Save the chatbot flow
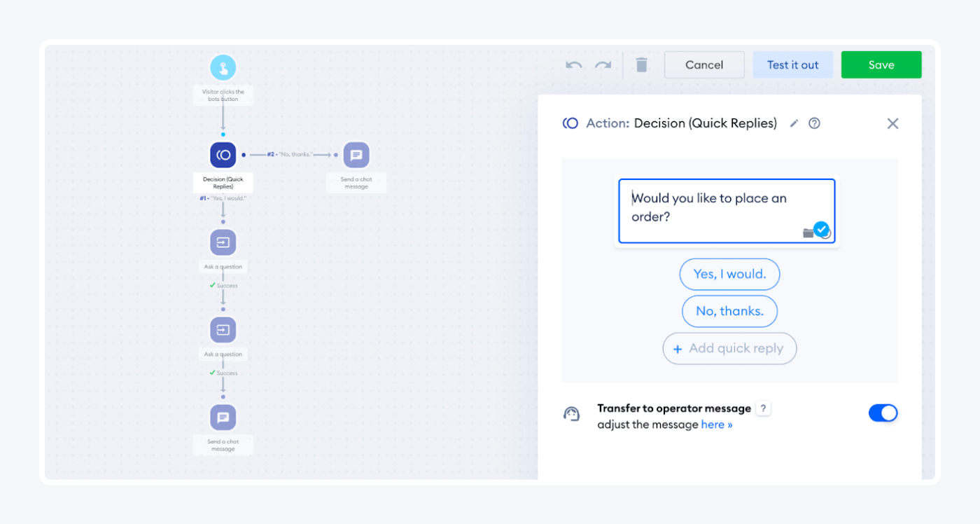The height and width of the screenshot is (524, 980). click(881, 64)
